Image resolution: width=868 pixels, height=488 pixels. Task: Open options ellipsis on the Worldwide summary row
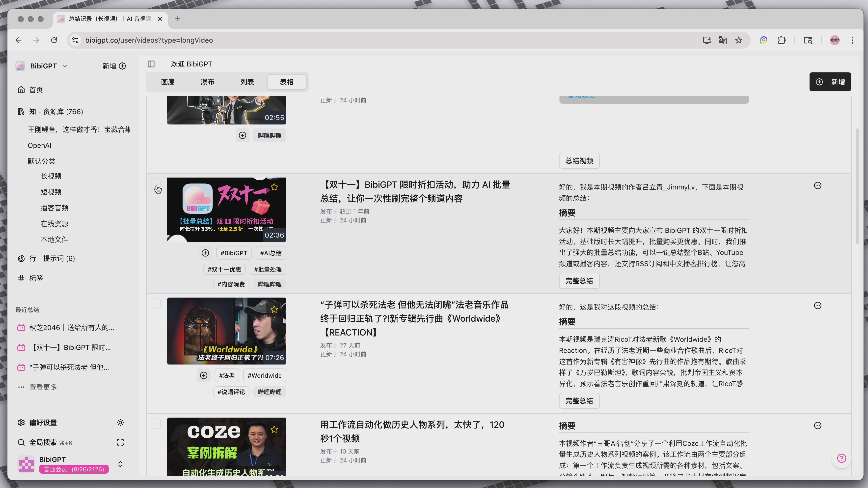[x=817, y=305]
